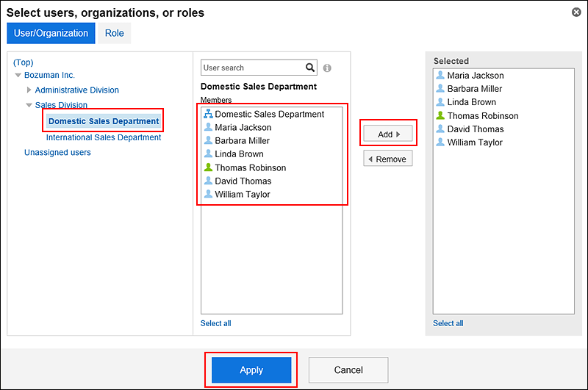Select Domestic Sales Department in the tree
588x390 pixels.
[x=104, y=121]
